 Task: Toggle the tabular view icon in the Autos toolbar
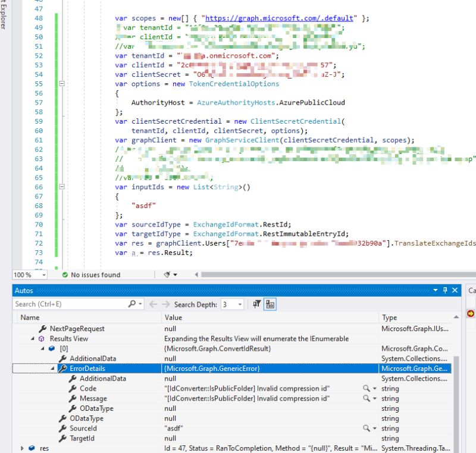(270, 304)
